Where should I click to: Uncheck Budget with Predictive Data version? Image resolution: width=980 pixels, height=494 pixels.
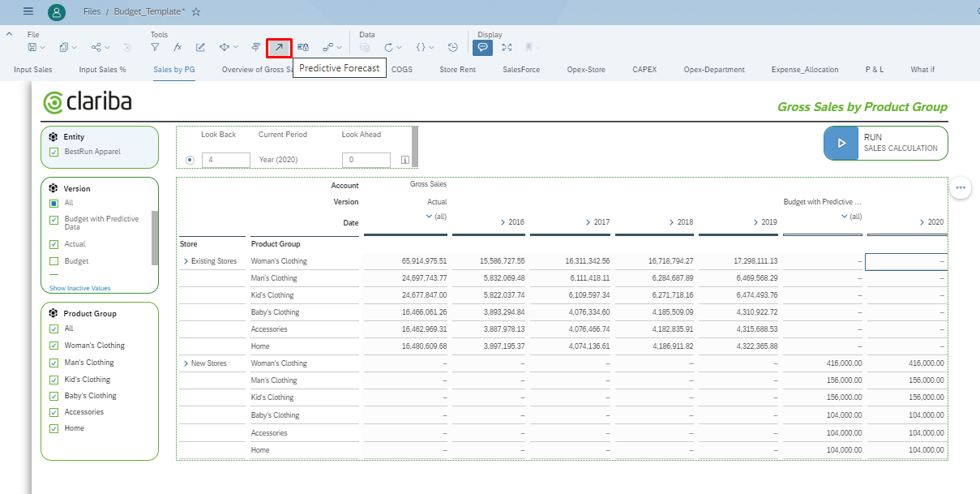click(53, 220)
